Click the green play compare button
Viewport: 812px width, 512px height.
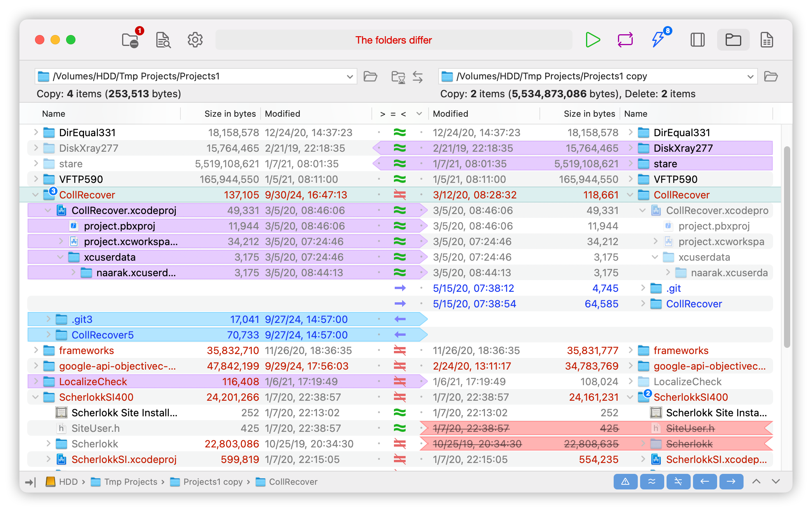point(592,40)
